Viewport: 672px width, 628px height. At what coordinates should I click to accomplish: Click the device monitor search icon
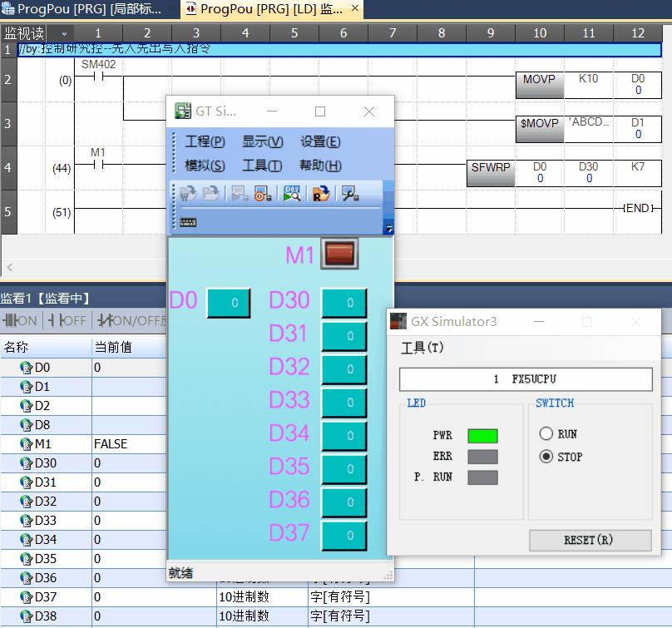pyautogui.click(x=292, y=194)
